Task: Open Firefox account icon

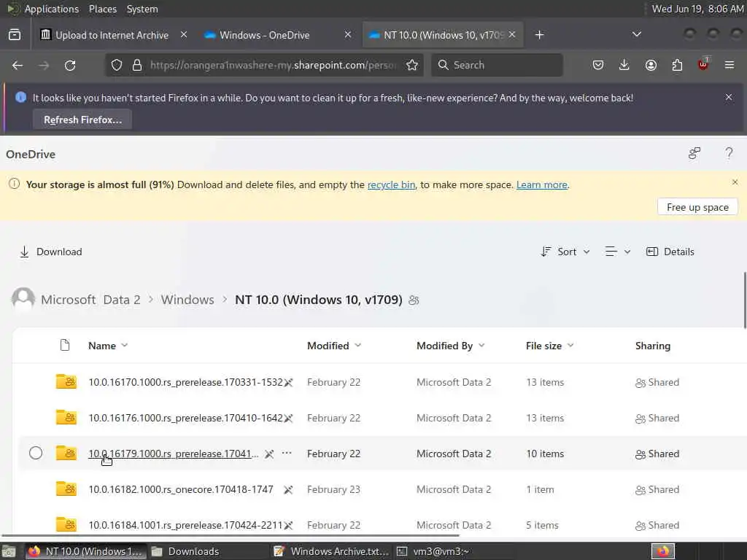Action: [651, 65]
